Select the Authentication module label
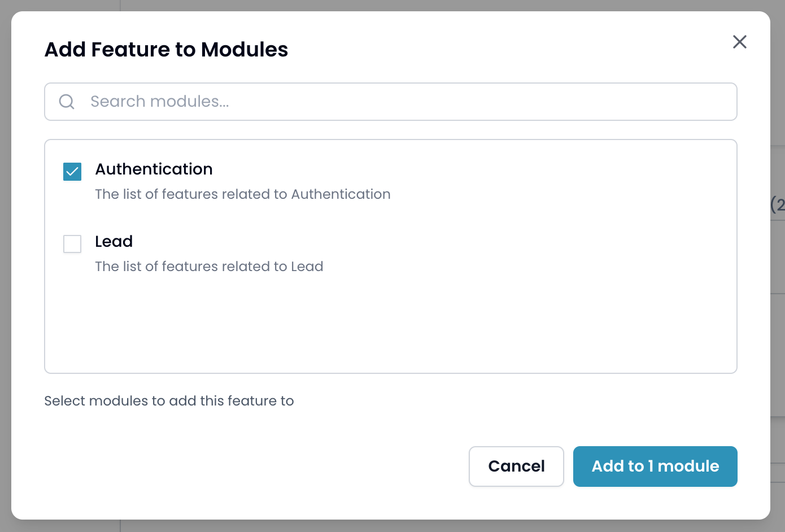 point(154,169)
